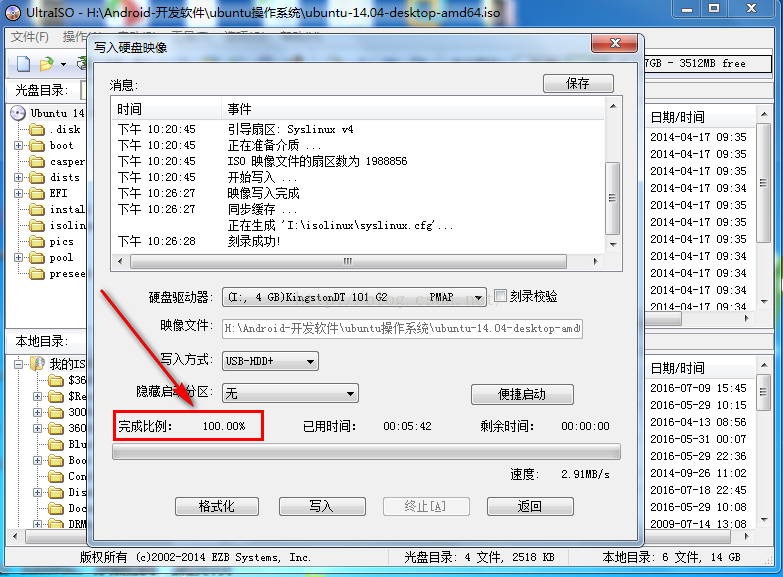Open the 隐藏启动分区 dropdown

point(290,393)
